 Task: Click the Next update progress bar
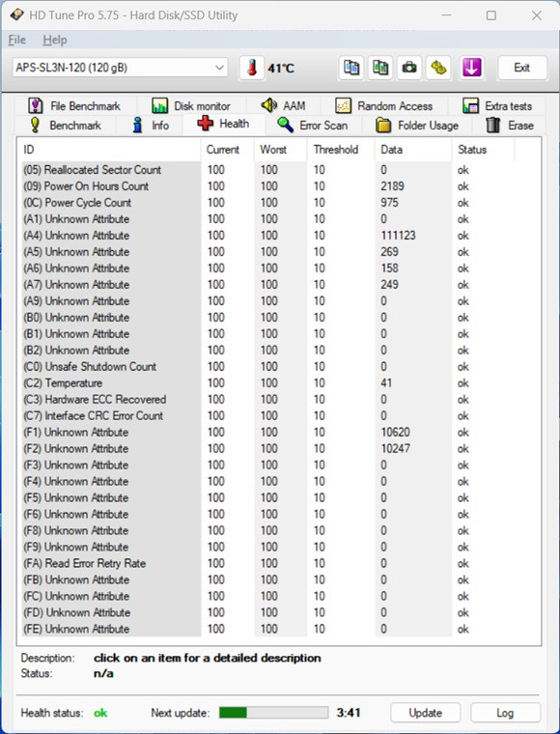(x=273, y=713)
